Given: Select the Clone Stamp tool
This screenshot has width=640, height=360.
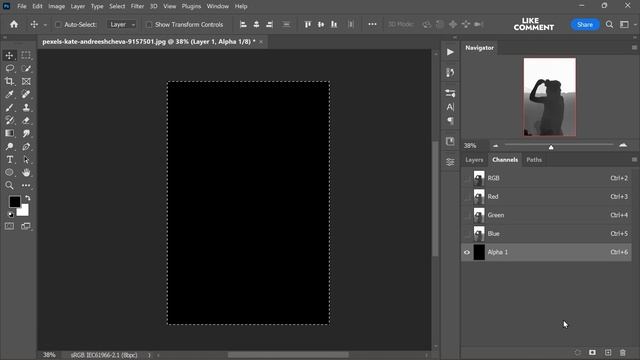Looking at the screenshot, I should (26, 107).
